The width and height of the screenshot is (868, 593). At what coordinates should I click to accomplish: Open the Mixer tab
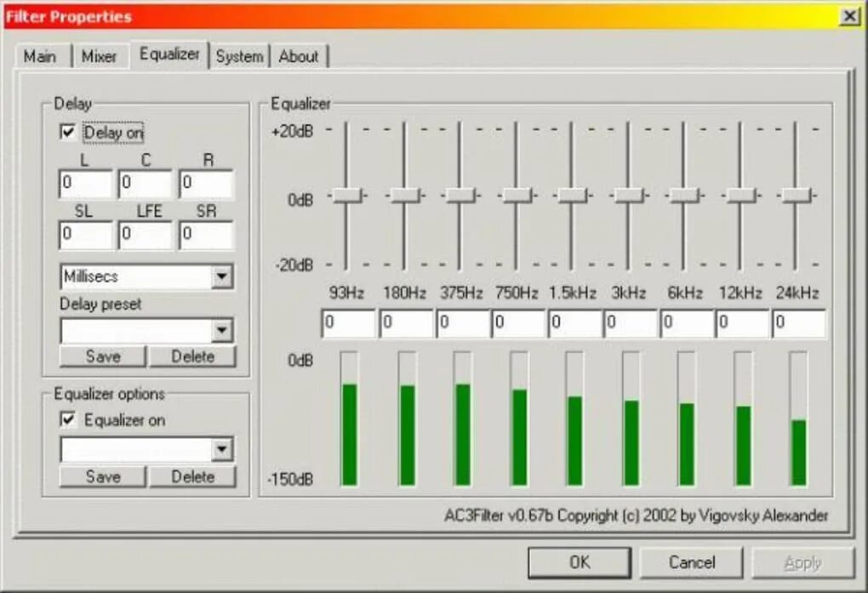coord(99,56)
